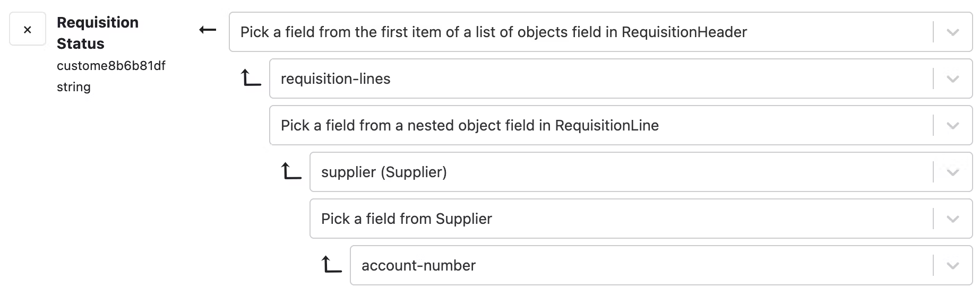The height and width of the screenshot is (296, 980).
Task: Expand the account-number dropdown chevron
Action: (952, 266)
